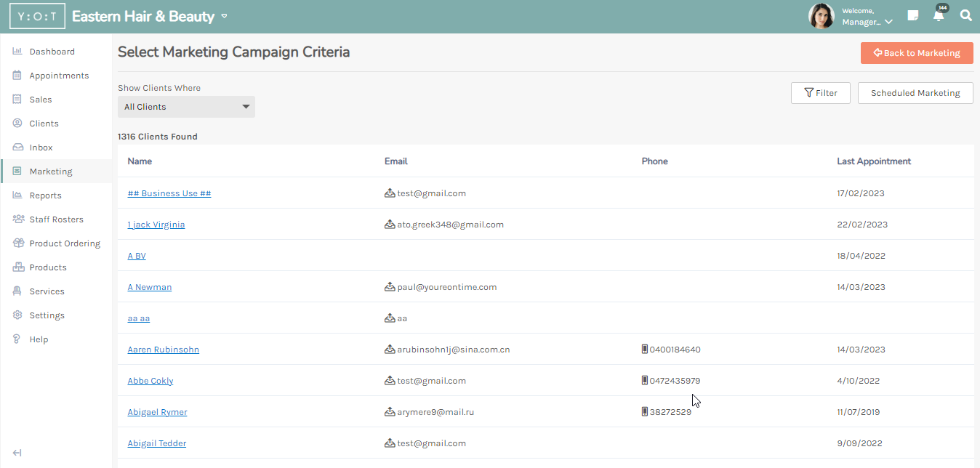The height and width of the screenshot is (468, 980).
Task: Open Reports from the sidebar
Action: pos(45,195)
